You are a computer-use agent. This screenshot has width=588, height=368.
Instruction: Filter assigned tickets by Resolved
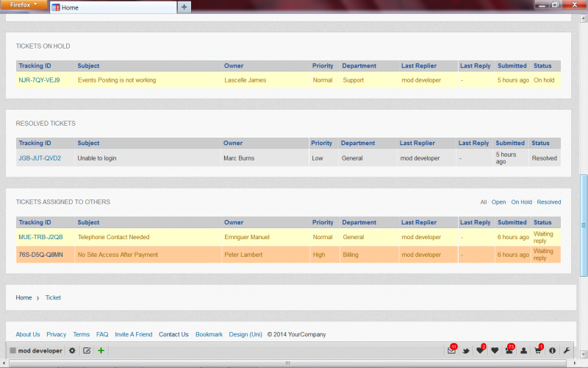click(x=548, y=202)
